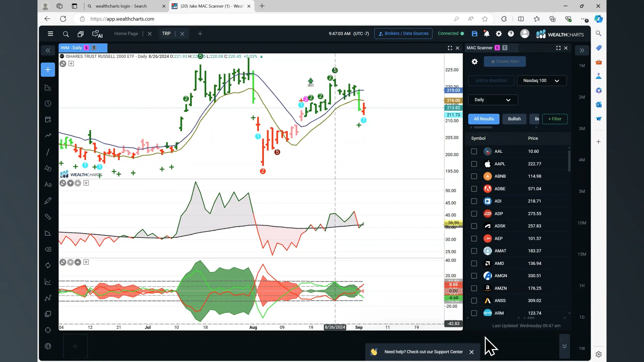
Task: Select the eraser delete-drawings tool
Action: [48, 249]
